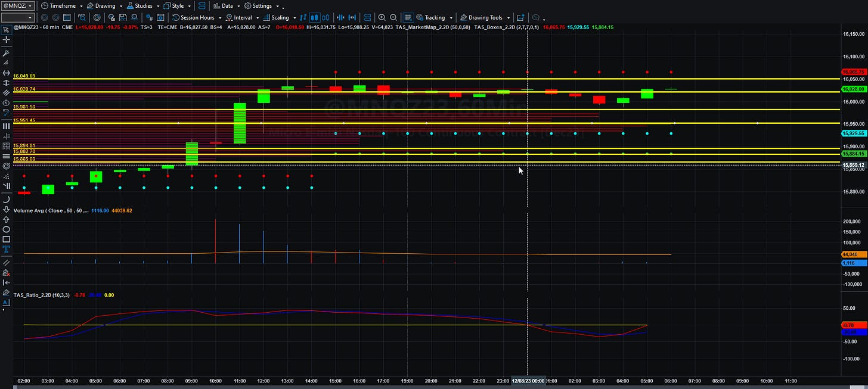The width and height of the screenshot is (868, 389).
Task: Toggle the bar chart type button
Action: click(x=303, y=18)
